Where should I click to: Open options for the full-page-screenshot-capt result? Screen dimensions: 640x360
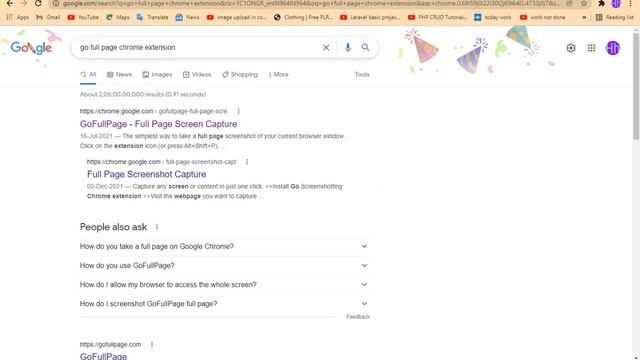(x=247, y=162)
